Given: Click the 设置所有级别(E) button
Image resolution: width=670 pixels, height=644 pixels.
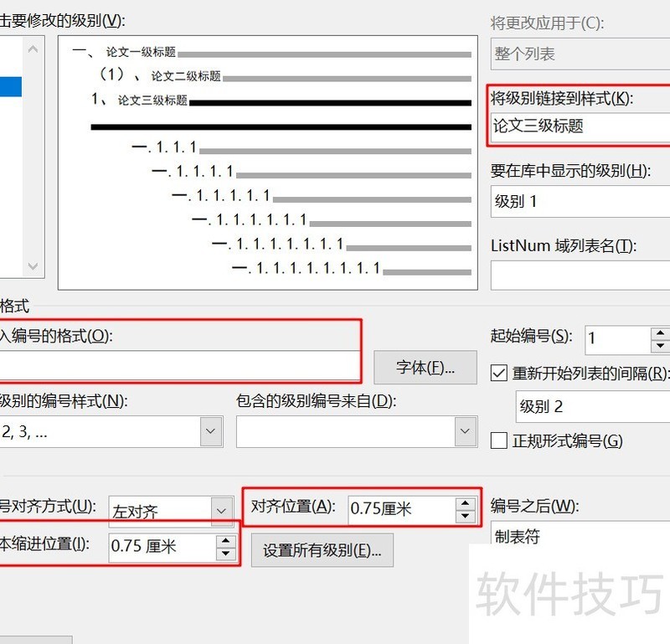Looking at the screenshot, I should tap(321, 549).
